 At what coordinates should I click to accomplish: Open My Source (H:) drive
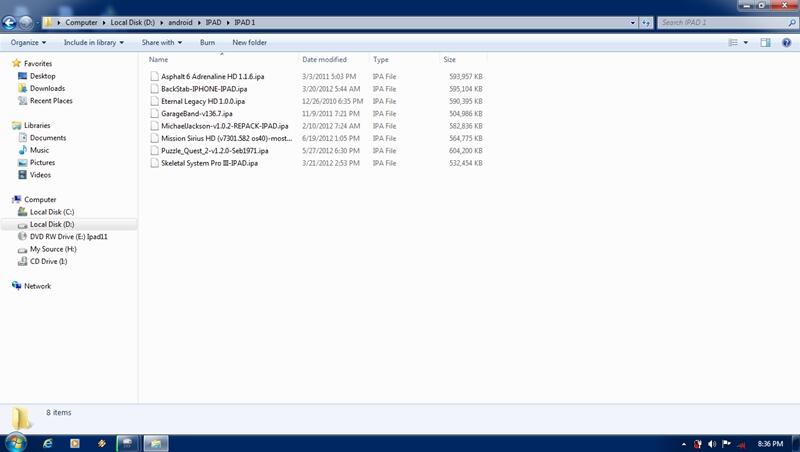(47, 249)
